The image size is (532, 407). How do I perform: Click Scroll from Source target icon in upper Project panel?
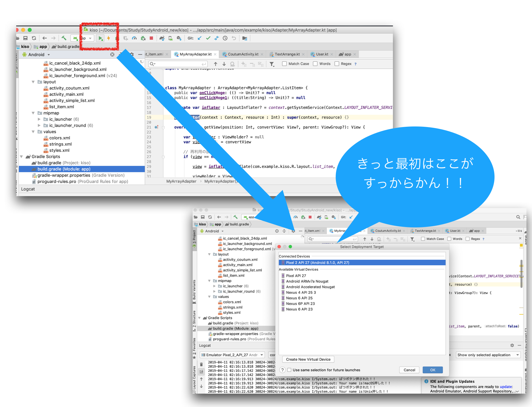(112, 54)
